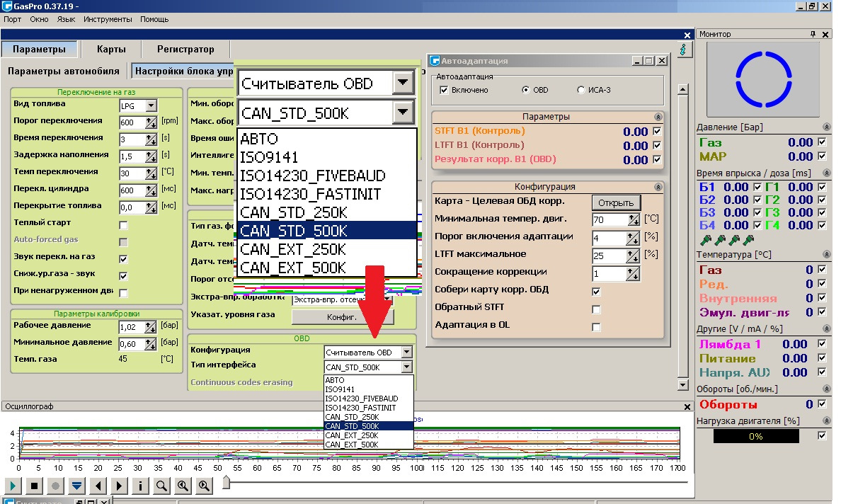Open the Конфигурация Считыватель OBD dropdown
Viewport: 841px width, 504px height.
[x=406, y=352]
